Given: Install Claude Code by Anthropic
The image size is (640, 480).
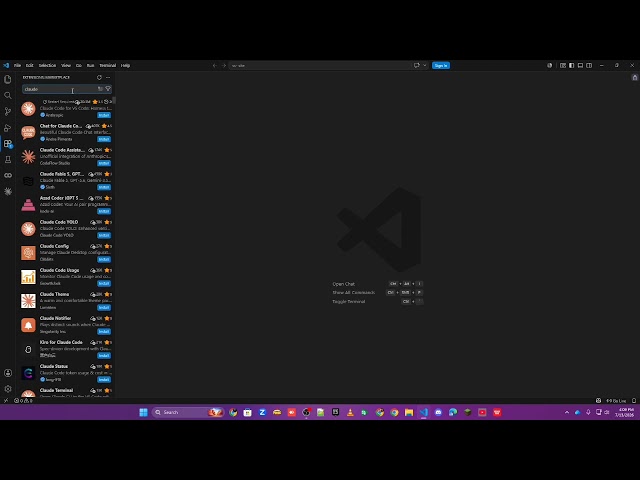Looking at the screenshot, I should click(104, 115).
